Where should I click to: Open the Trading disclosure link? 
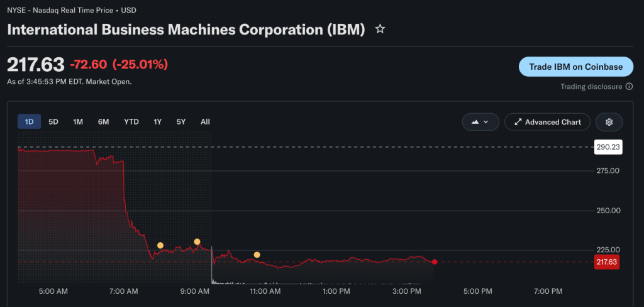591,87
